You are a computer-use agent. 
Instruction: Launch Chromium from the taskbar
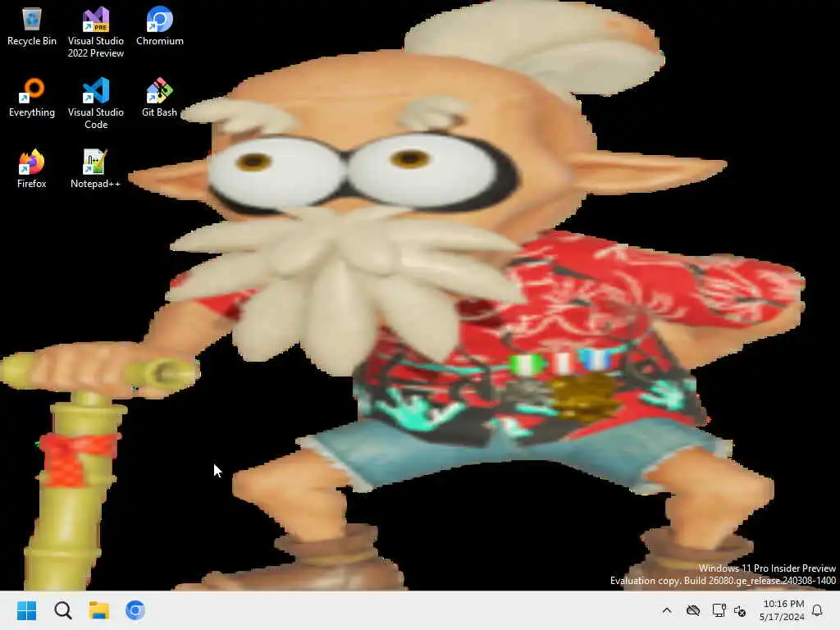(135, 610)
